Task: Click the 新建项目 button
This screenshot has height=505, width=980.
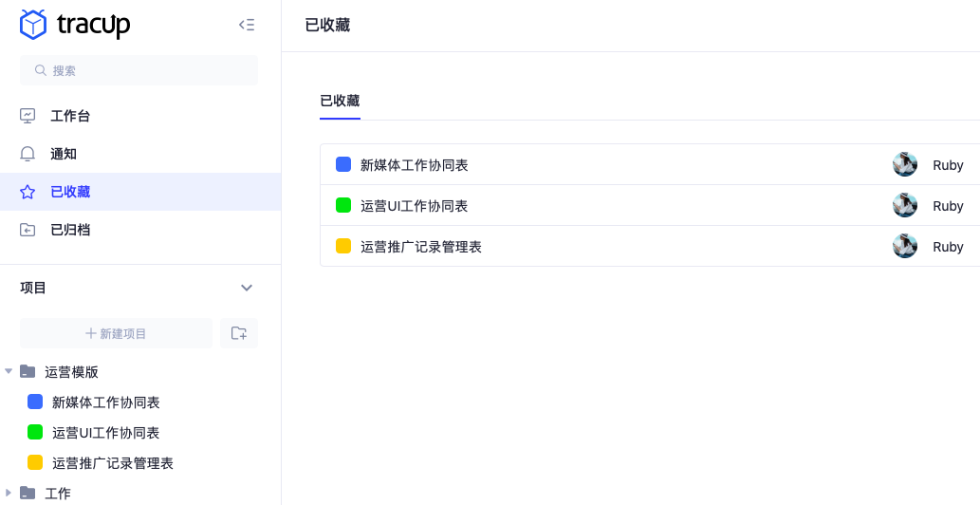Action: (x=117, y=333)
